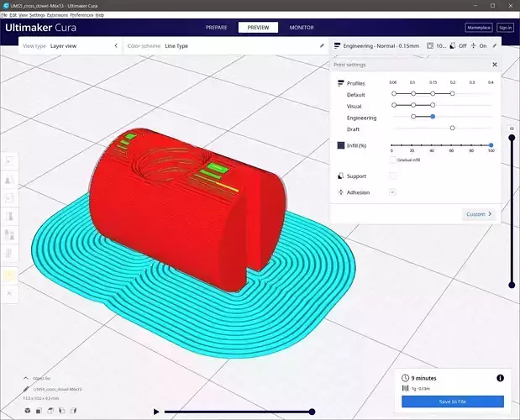The width and height of the screenshot is (520, 420).
Task: Click the infill icon in settings summary bar
Action: (x=430, y=45)
